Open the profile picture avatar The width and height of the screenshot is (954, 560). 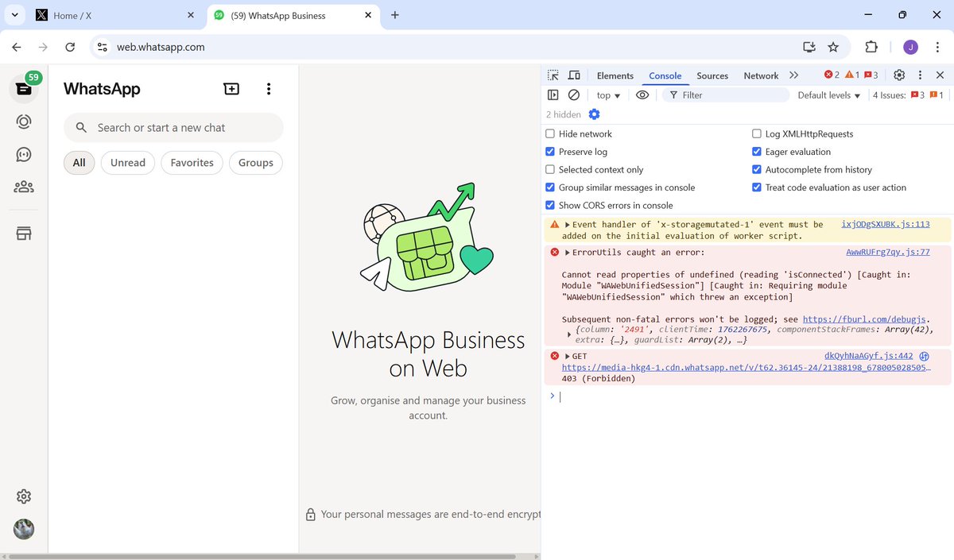point(24,529)
